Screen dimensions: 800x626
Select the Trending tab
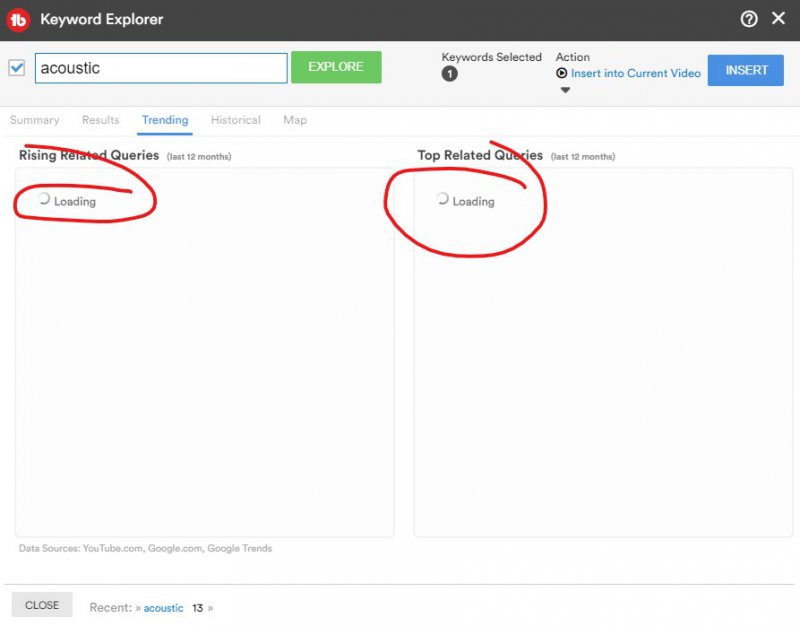pyautogui.click(x=165, y=120)
